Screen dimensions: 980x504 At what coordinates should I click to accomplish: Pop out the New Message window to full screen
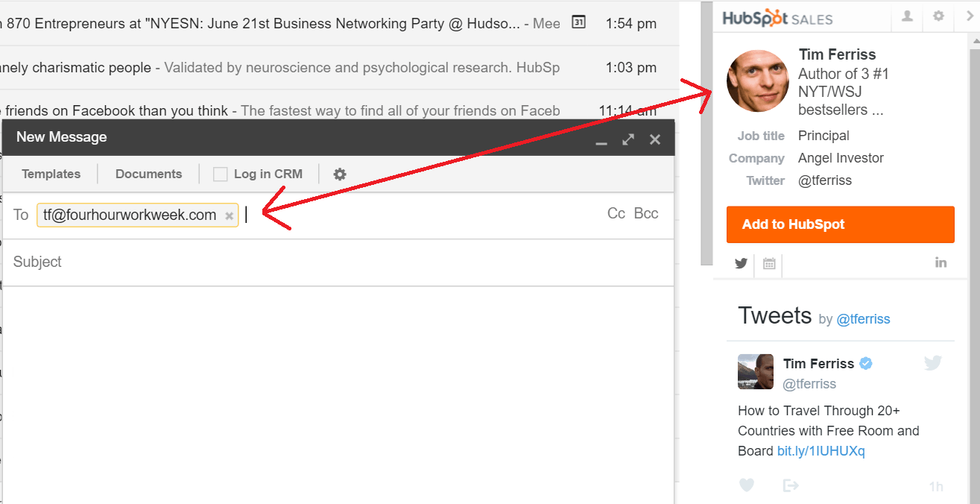[628, 139]
